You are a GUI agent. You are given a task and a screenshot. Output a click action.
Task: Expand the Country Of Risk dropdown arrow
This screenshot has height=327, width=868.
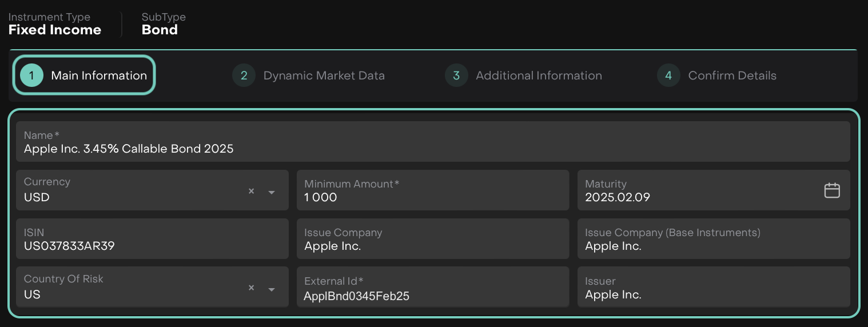tap(272, 289)
